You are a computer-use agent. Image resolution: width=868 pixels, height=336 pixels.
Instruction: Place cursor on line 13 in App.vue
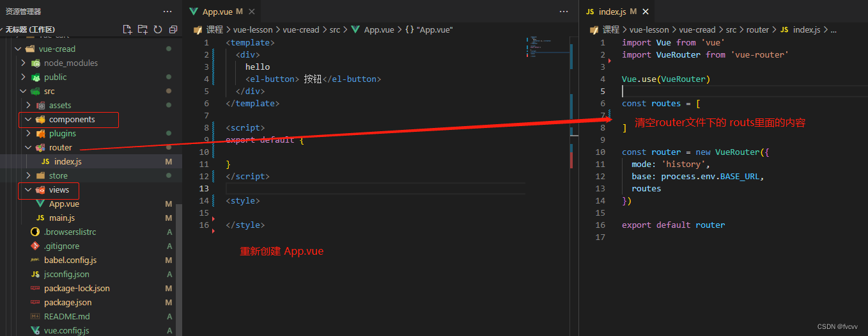375,188
